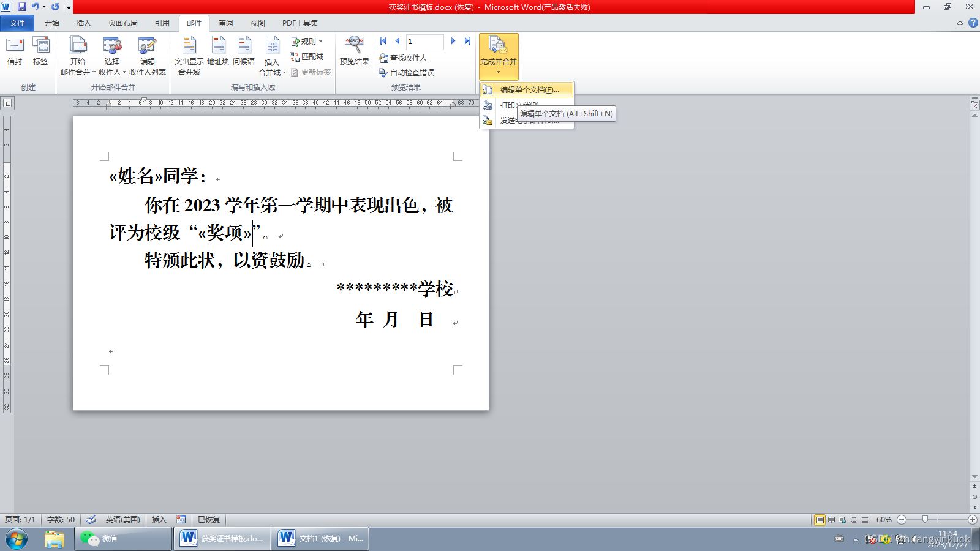
Task: Insert 问候语 greeting line
Action: [244, 51]
